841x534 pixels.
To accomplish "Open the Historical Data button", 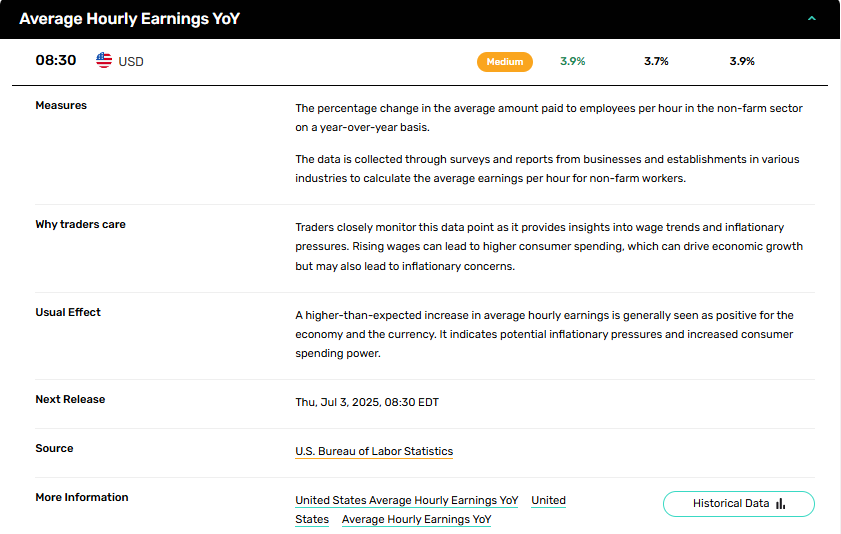I will (739, 504).
